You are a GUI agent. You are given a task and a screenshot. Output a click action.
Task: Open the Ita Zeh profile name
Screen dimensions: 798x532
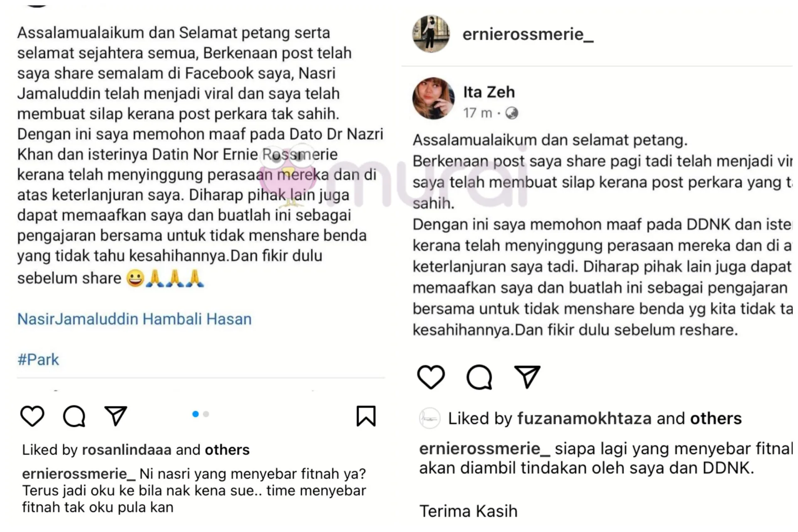tap(489, 92)
